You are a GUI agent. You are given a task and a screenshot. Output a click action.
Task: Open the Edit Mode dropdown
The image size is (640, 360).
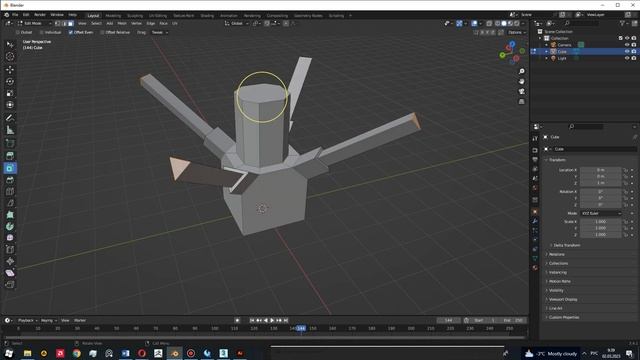pyautogui.click(x=34, y=23)
